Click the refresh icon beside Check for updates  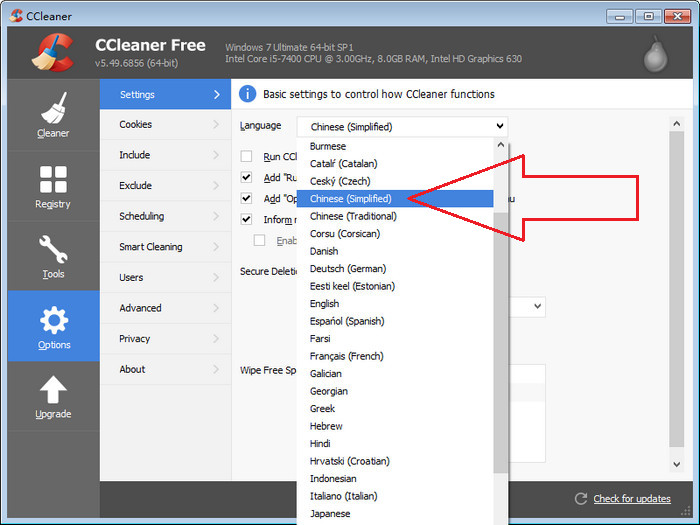pos(581,499)
